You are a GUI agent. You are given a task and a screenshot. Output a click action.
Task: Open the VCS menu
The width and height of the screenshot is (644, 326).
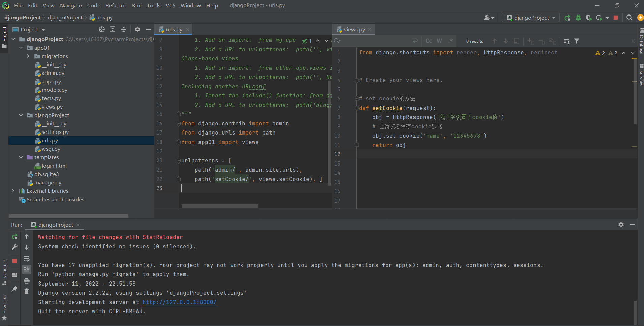[x=171, y=5]
